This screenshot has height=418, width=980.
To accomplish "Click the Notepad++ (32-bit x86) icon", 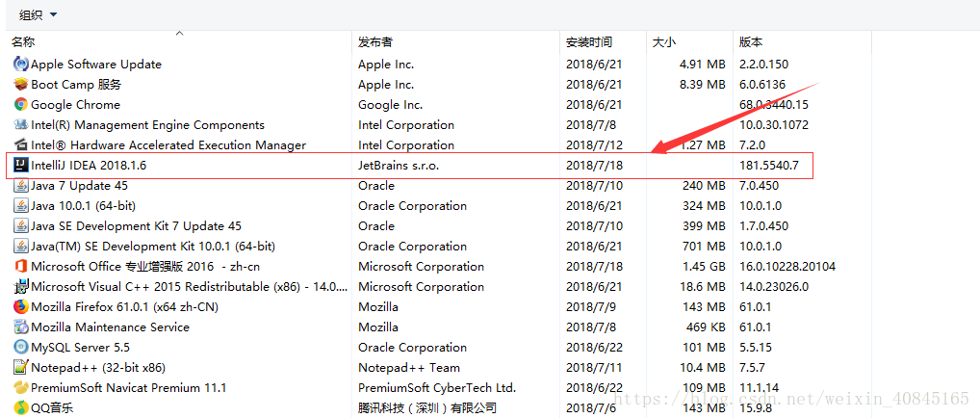I will [20, 367].
